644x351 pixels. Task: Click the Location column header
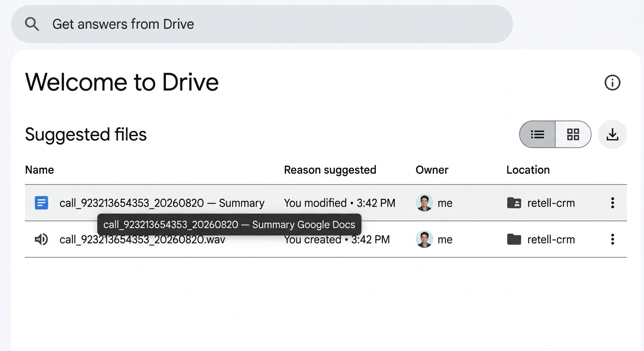(x=528, y=170)
